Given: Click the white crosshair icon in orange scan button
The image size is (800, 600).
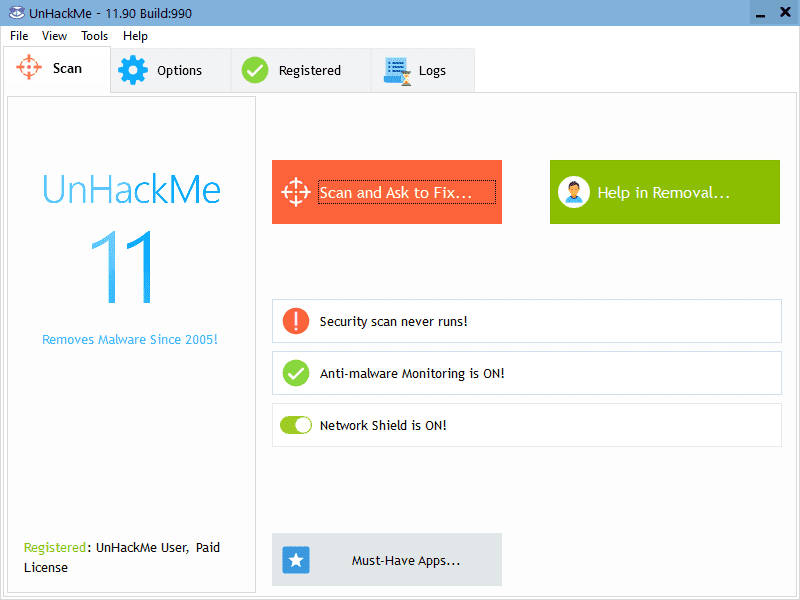Looking at the screenshot, I should click(x=296, y=192).
